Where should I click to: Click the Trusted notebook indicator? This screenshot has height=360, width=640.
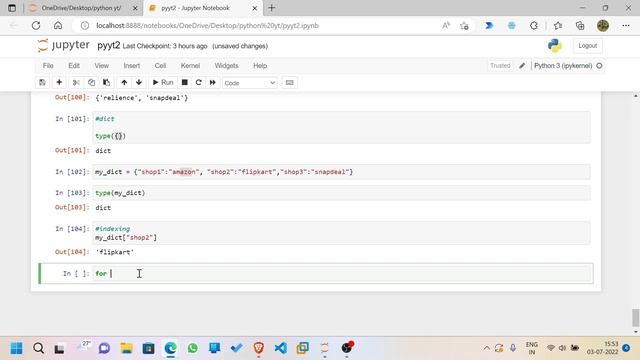click(x=500, y=66)
